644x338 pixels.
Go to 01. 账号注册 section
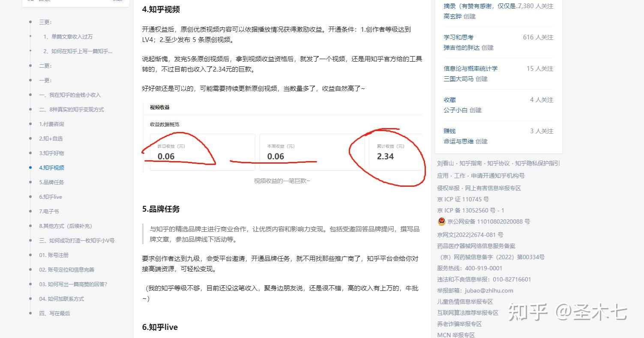pos(54,255)
